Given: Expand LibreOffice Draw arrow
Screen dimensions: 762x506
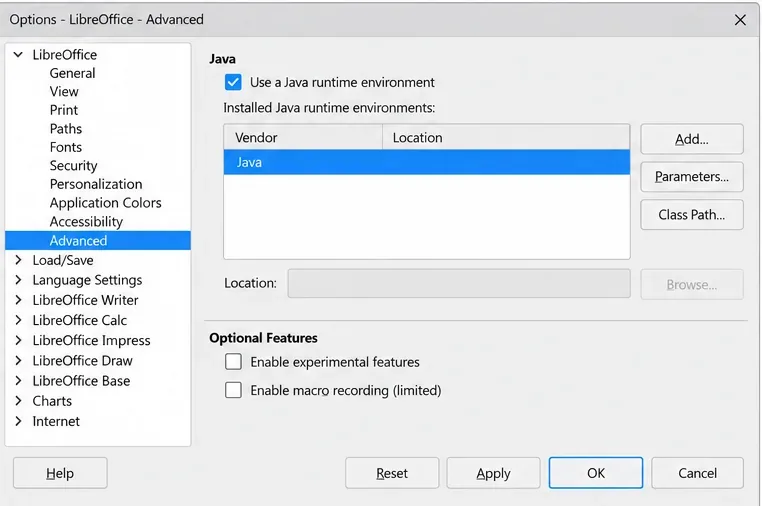Looking at the screenshot, I should (18, 361).
